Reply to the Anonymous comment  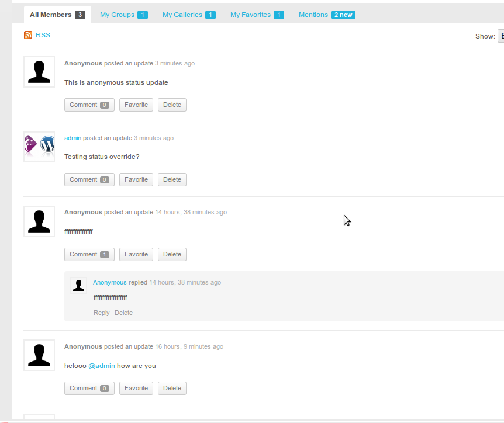(101, 313)
